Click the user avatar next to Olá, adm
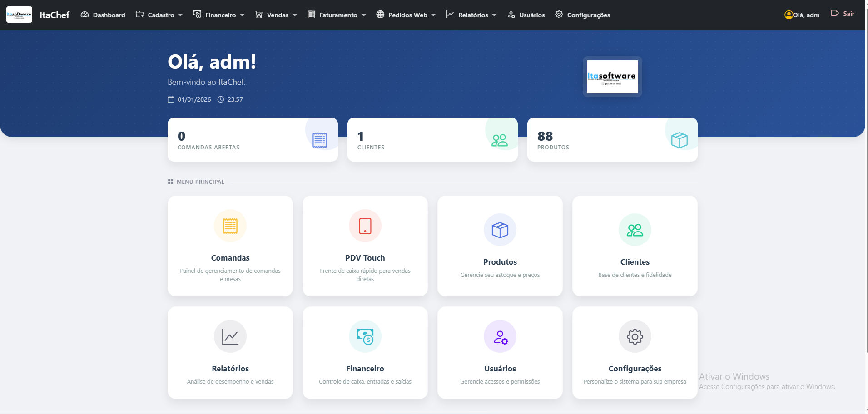The image size is (868, 414). click(x=788, y=15)
